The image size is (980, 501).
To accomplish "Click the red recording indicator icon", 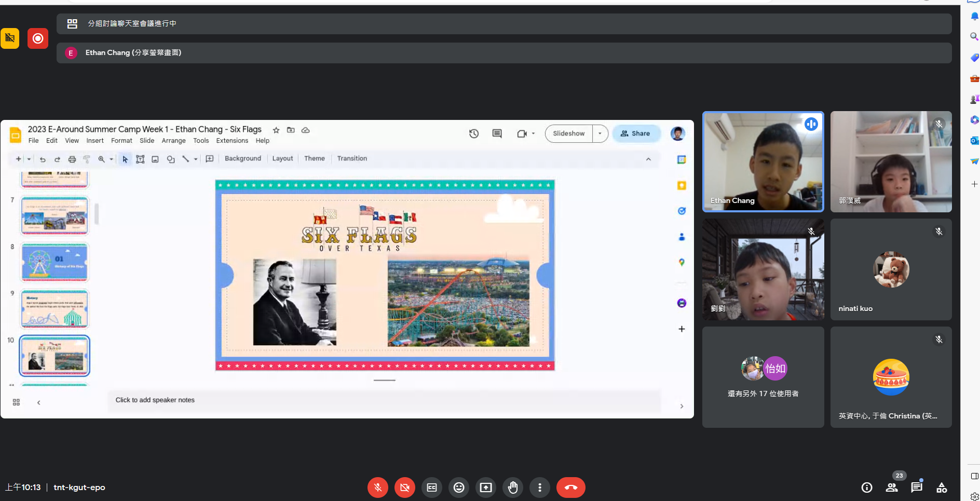I will click(38, 38).
